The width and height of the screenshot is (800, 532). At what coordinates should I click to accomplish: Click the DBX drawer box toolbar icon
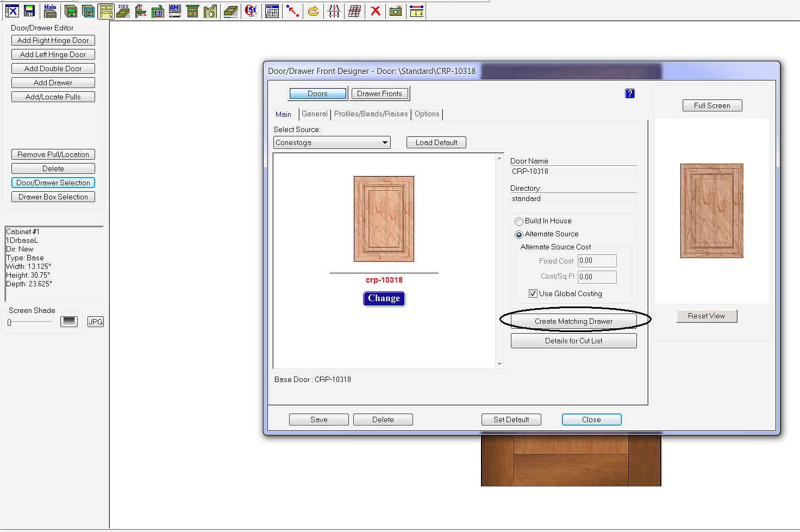(123, 11)
